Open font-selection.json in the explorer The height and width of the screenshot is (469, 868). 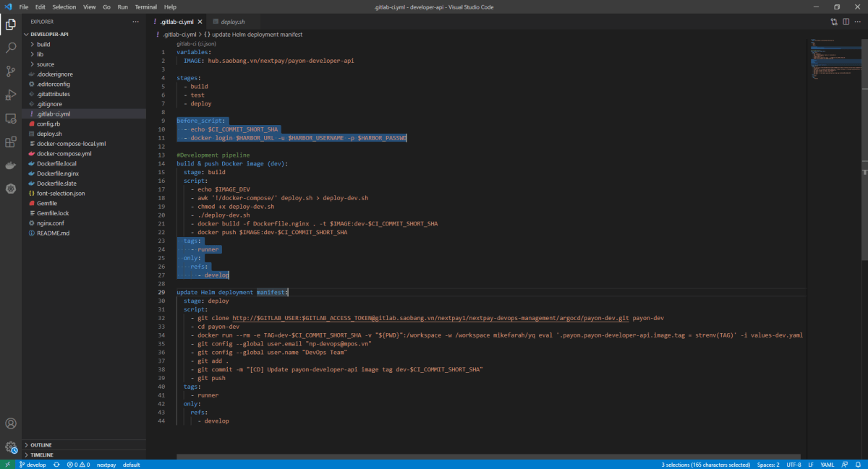(x=61, y=193)
